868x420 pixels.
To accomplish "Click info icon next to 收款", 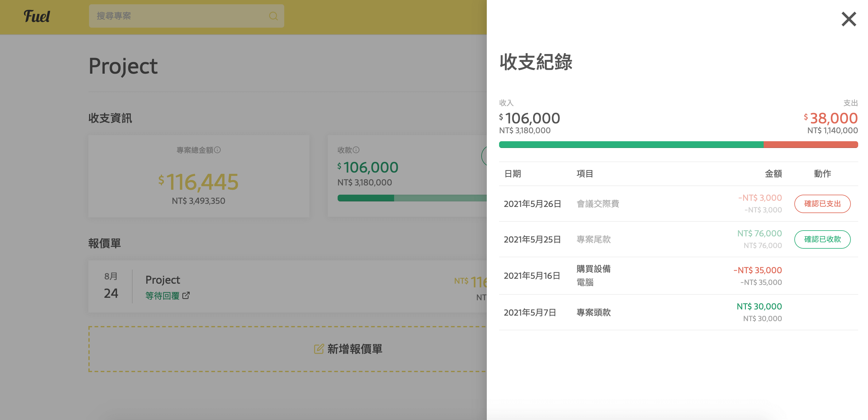I will pyautogui.click(x=356, y=150).
